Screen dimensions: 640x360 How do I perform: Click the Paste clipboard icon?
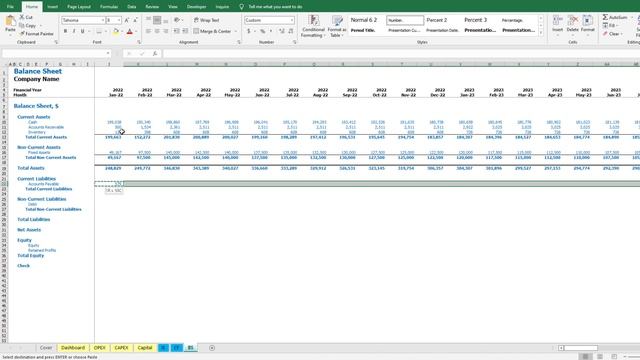(10, 21)
